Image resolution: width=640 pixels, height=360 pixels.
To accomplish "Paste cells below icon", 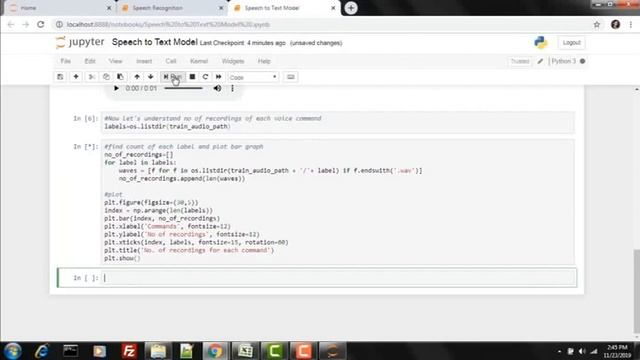I will point(120,77).
